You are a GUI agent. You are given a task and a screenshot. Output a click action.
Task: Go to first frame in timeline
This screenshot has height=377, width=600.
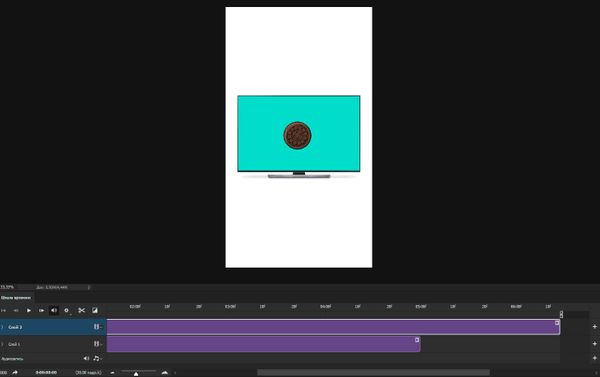(3, 310)
